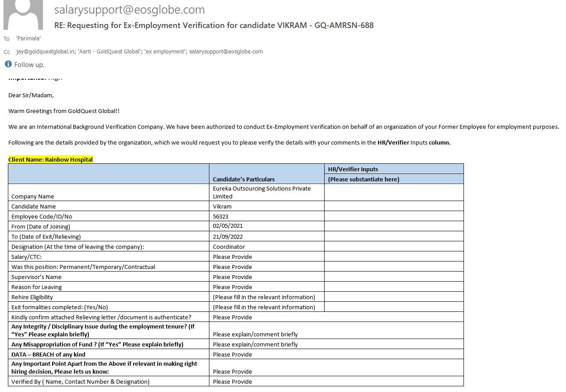Select the joining date '02/05/2021'
The image size is (566, 392).
(x=228, y=226)
